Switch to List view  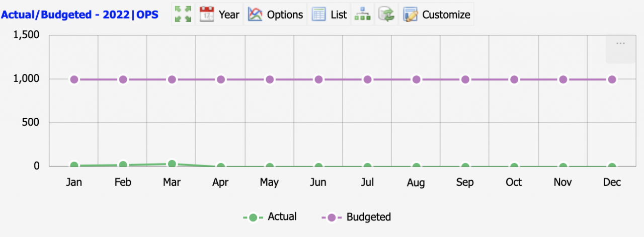tap(329, 14)
